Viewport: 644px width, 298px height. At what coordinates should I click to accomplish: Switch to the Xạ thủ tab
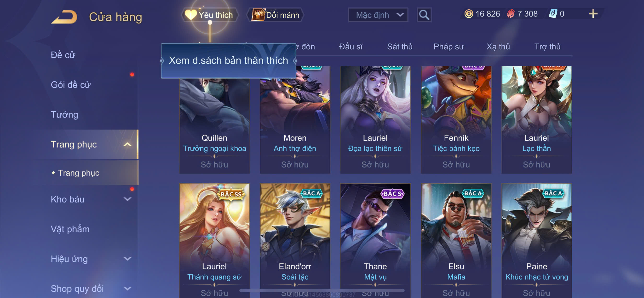coord(498,47)
